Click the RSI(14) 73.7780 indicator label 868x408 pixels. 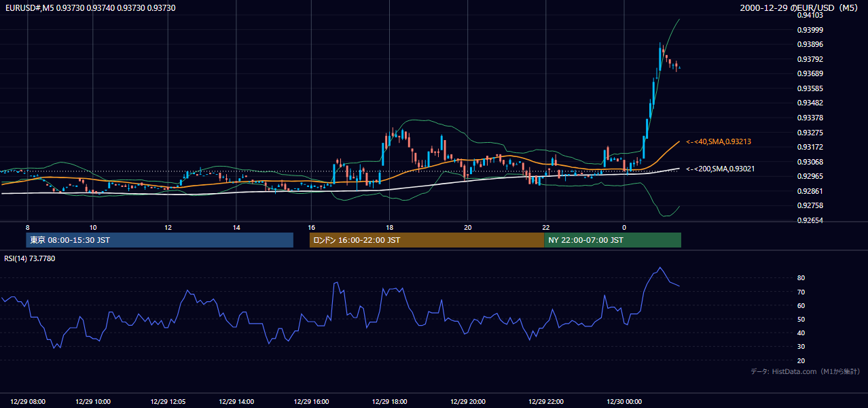30,258
